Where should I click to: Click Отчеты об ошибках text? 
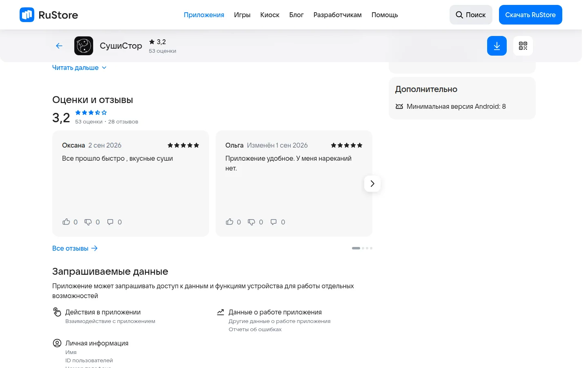coord(255,329)
